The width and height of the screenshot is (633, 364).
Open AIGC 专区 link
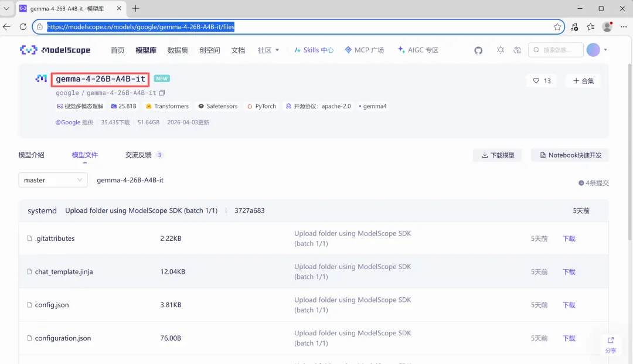coord(418,50)
